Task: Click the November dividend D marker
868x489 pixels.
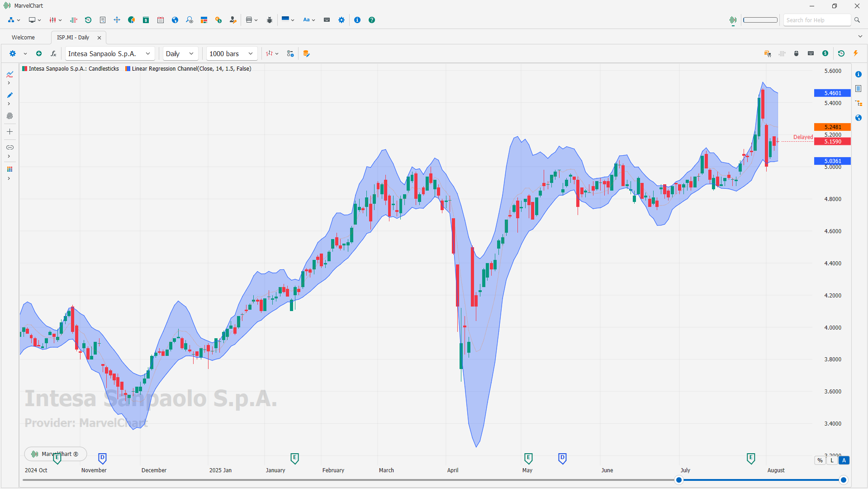Action: pos(102,458)
